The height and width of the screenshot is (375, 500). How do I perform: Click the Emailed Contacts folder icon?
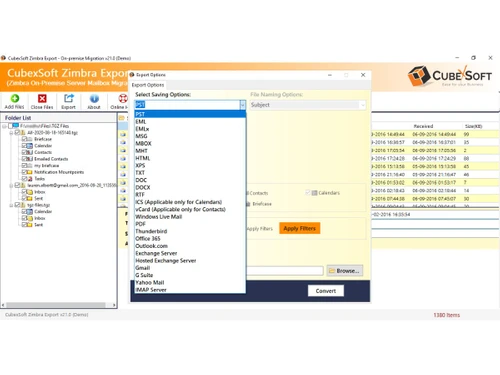(x=30, y=159)
